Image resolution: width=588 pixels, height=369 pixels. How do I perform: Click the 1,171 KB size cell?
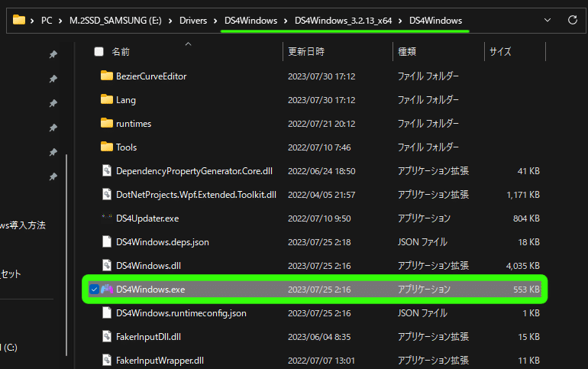[x=523, y=195]
